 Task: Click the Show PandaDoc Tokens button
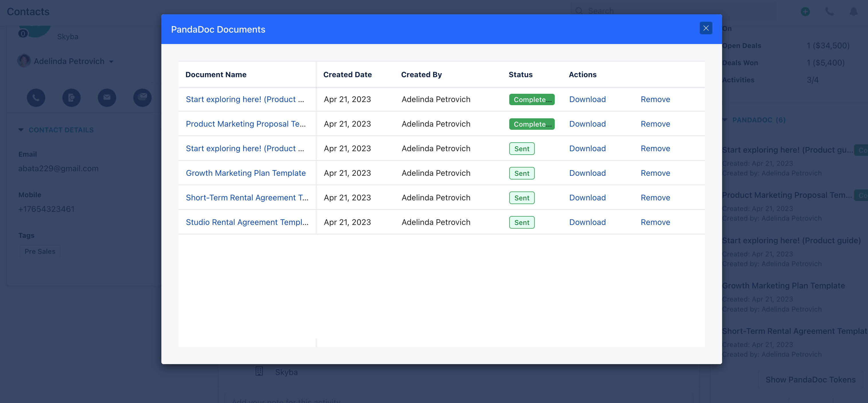(810, 380)
